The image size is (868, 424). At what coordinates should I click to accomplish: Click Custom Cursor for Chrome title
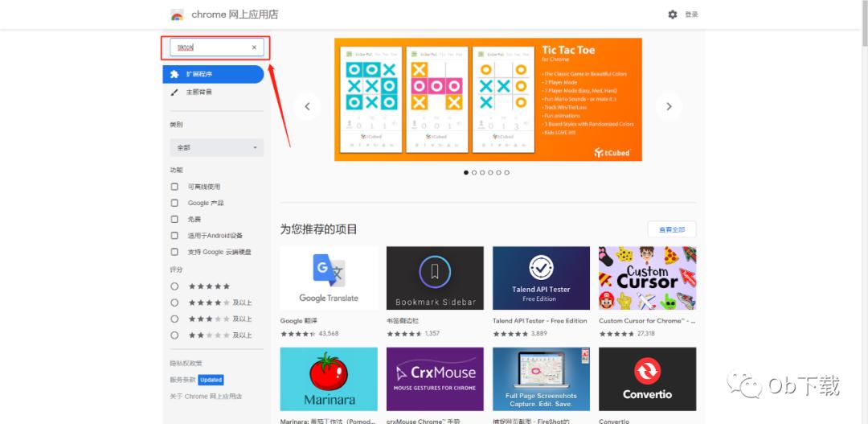coord(647,321)
